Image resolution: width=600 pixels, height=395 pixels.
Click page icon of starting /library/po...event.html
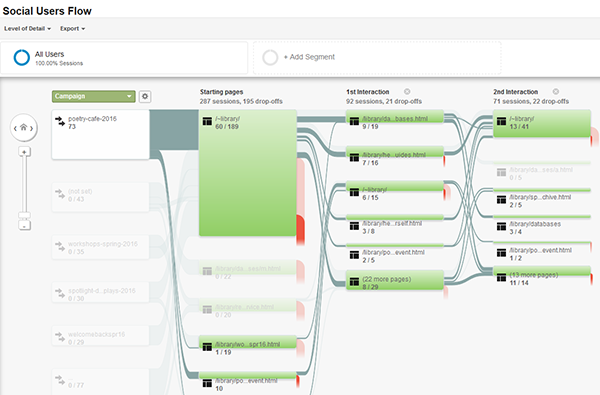[207, 383]
